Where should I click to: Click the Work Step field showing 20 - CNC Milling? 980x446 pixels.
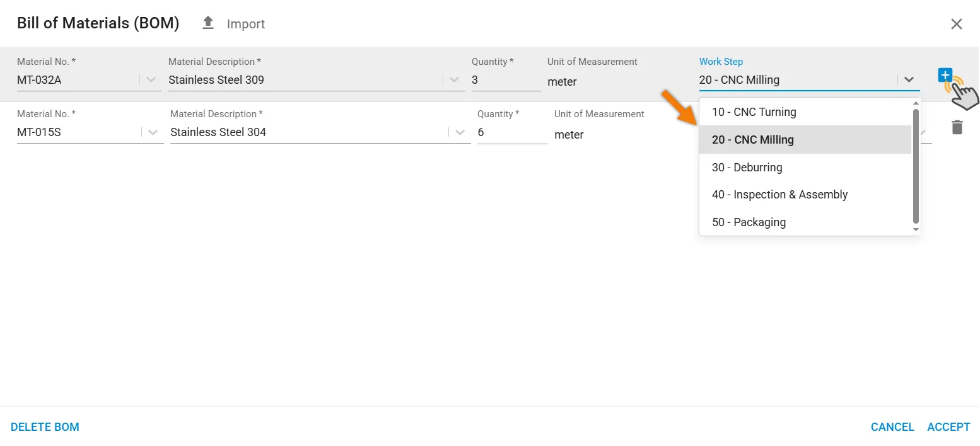point(809,80)
